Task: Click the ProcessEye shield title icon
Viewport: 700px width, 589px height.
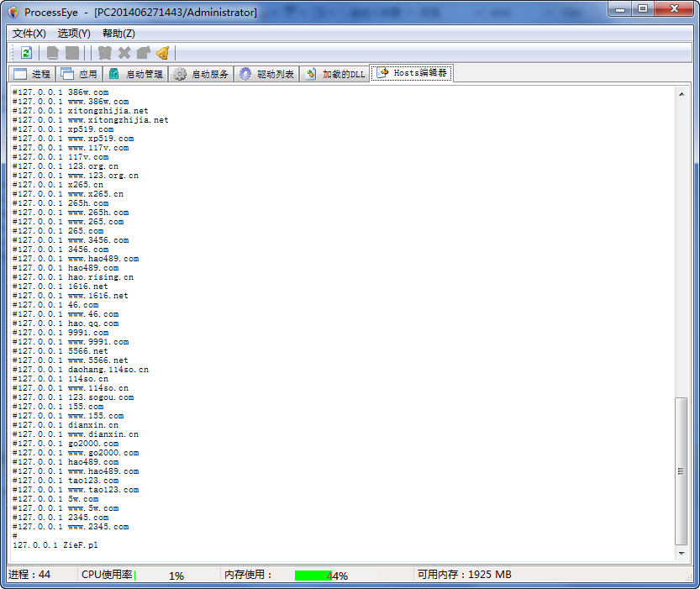Action: pyautogui.click(x=13, y=13)
